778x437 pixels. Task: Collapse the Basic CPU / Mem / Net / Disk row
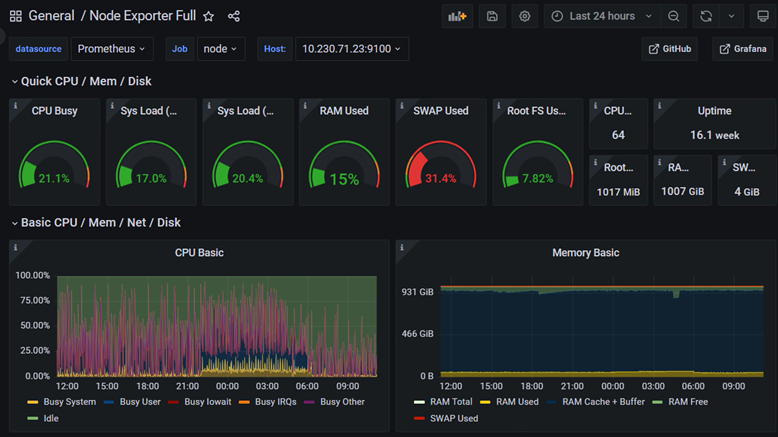(x=96, y=223)
